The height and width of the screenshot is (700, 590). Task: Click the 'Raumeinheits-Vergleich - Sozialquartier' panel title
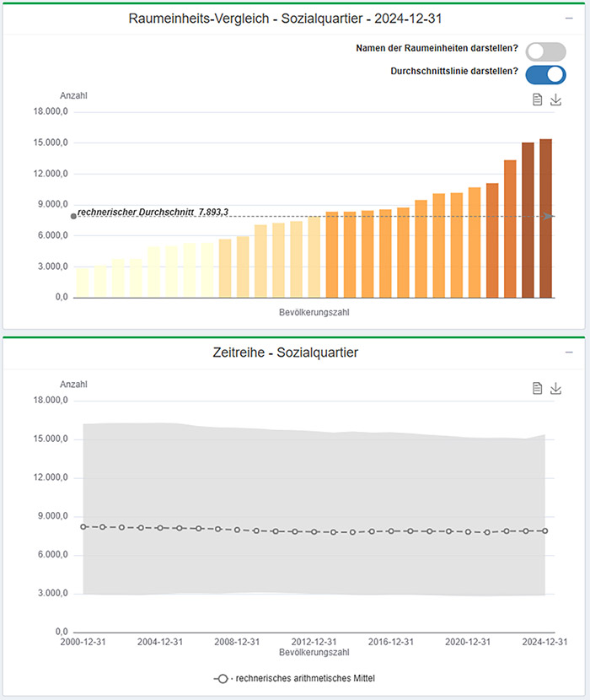coord(286,19)
